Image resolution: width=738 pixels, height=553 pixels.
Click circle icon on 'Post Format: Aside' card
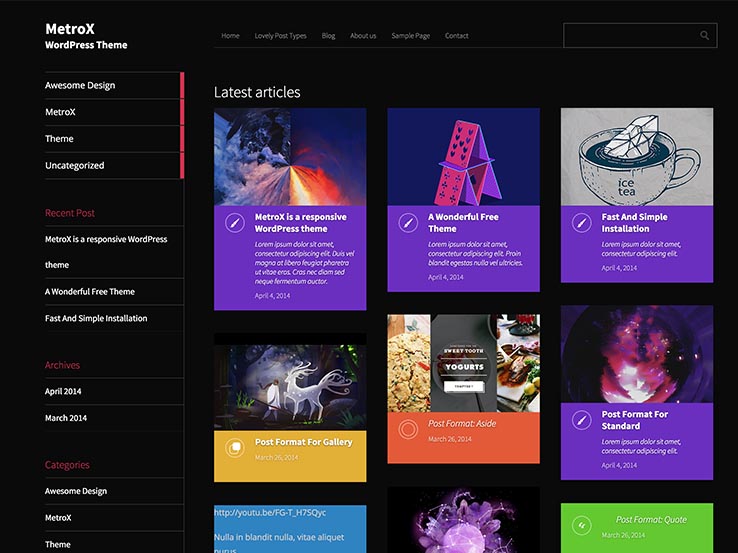coord(408,429)
